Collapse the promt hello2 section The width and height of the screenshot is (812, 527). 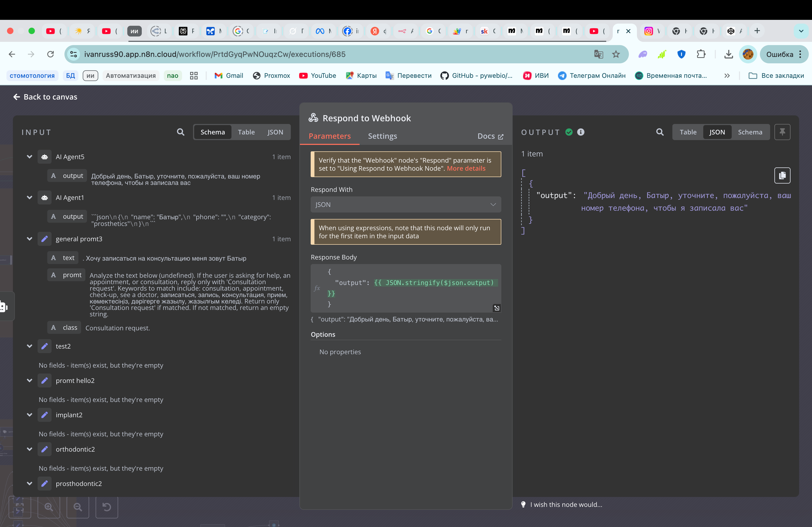pyautogui.click(x=29, y=381)
